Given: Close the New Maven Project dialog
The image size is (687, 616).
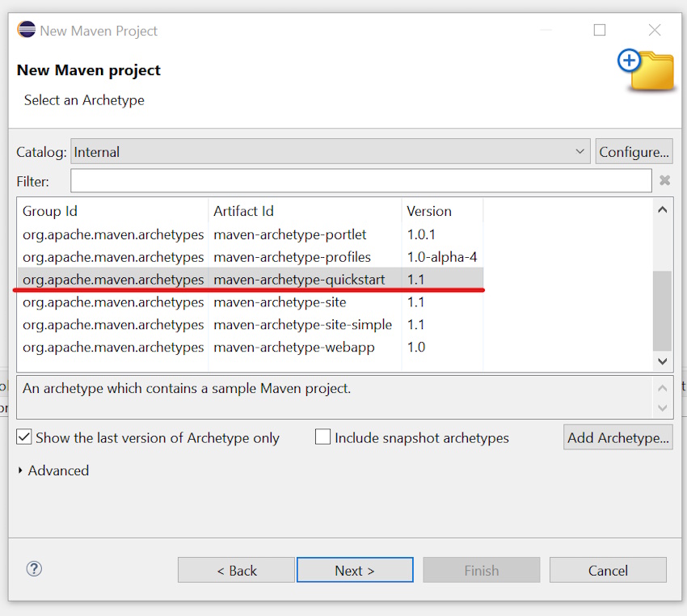Looking at the screenshot, I should [655, 30].
